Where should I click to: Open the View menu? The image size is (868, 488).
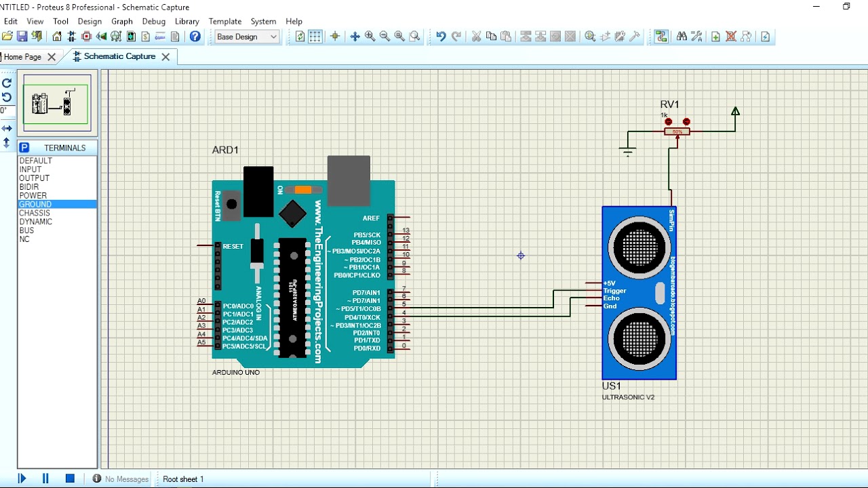(35, 21)
